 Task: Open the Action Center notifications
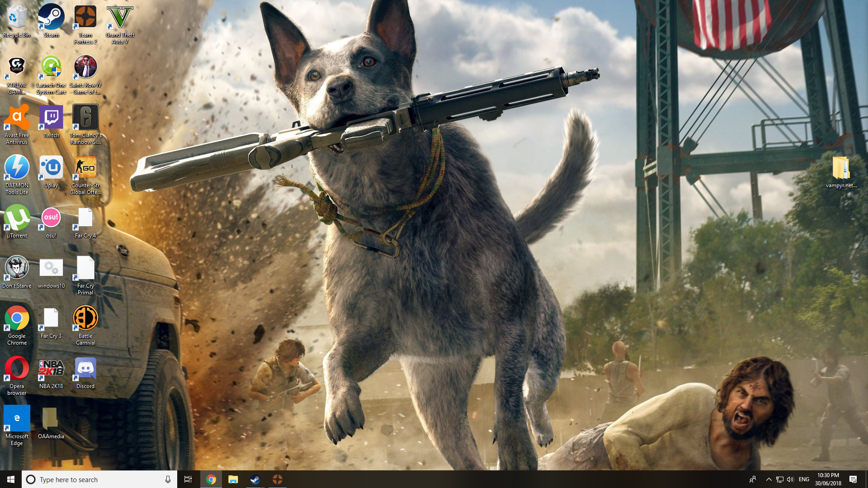853,479
